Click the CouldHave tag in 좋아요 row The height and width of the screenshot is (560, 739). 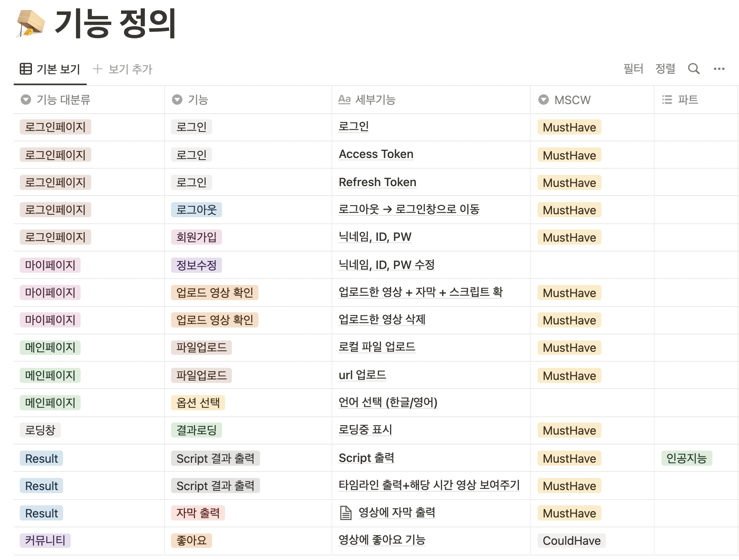(x=571, y=541)
